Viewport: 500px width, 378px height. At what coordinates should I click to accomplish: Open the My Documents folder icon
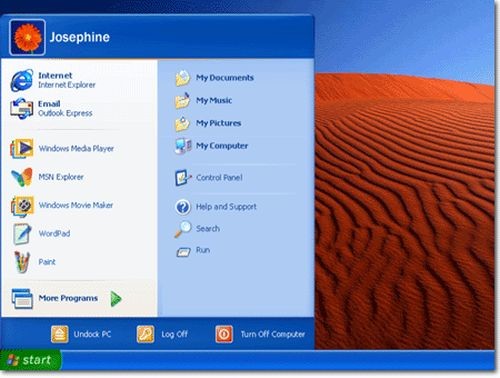point(183,78)
